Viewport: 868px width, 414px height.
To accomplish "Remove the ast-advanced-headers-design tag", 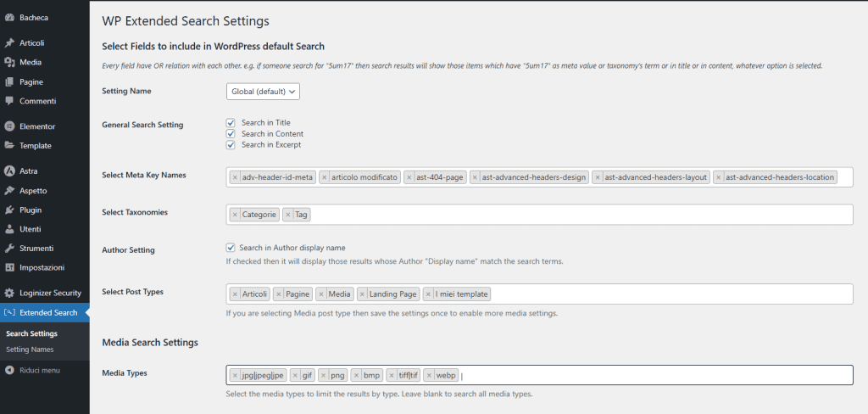I will [x=475, y=177].
